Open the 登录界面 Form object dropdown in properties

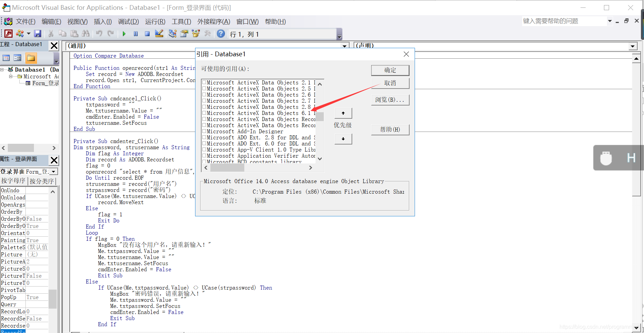53,172
